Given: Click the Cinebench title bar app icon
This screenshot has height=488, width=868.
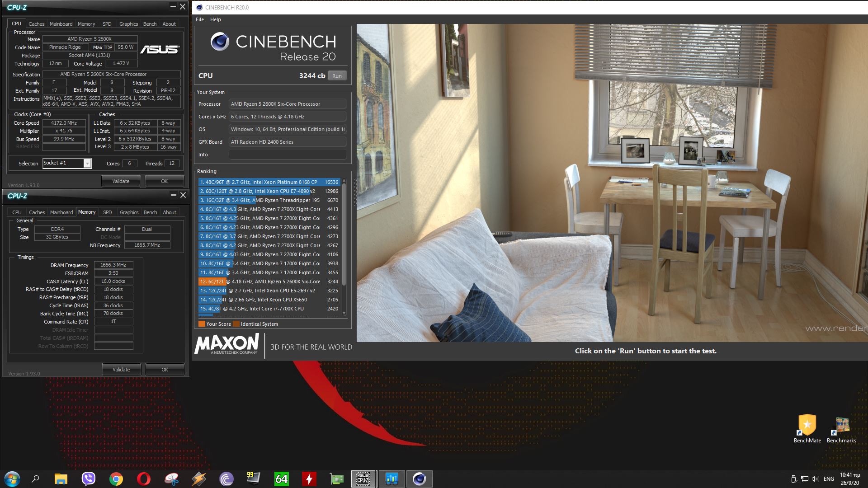Looking at the screenshot, I should tap(199, 7).
